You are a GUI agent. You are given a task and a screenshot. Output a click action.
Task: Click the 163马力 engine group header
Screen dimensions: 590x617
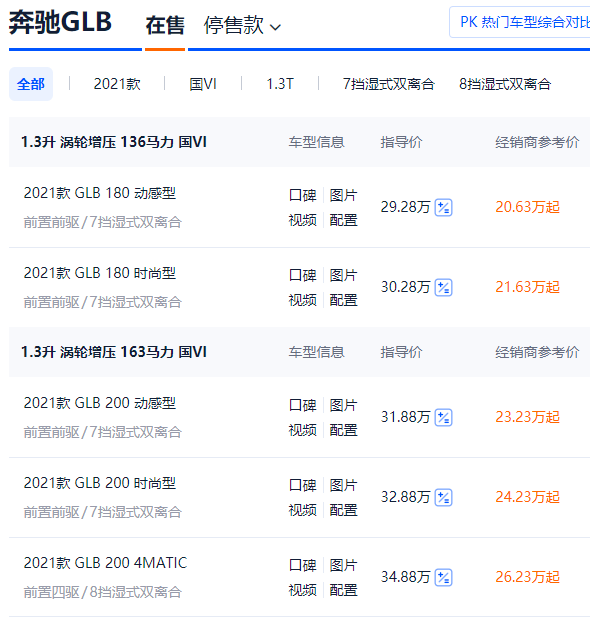[x=114, y=352]
